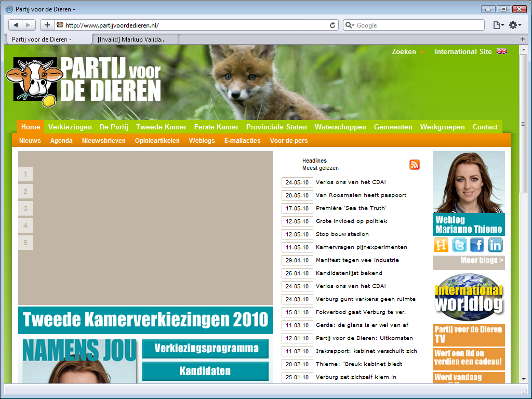
Task: Open a new tab with plus icon
Action: [523, 39]
